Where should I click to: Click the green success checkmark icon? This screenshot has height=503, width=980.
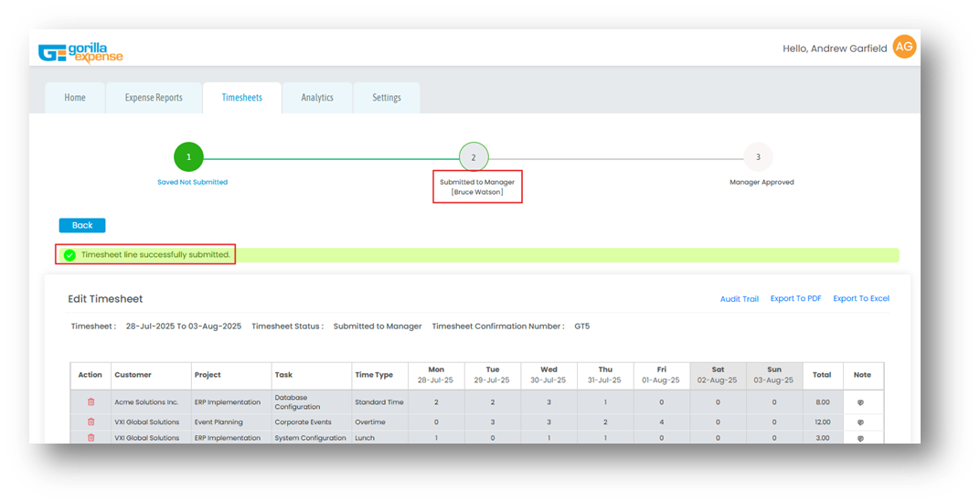[69, 255]
